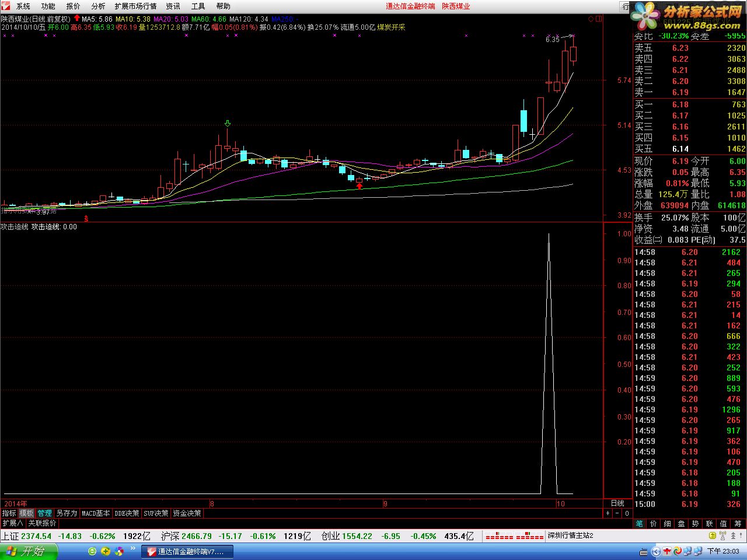Screen dimensions: 747x560
Task: Click the app logo icon in title bar
Action: (5, 6)
